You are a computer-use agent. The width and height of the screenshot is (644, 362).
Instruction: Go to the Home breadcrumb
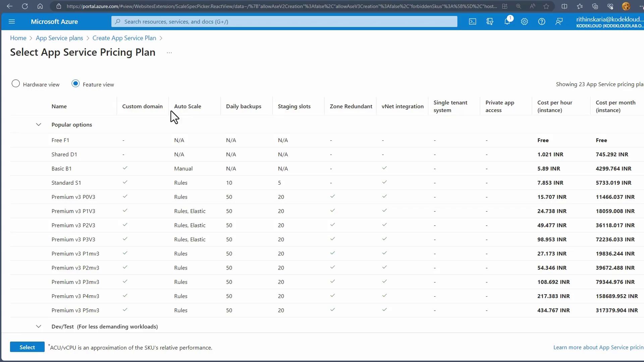pyautogui.click(x=18, y=38)
